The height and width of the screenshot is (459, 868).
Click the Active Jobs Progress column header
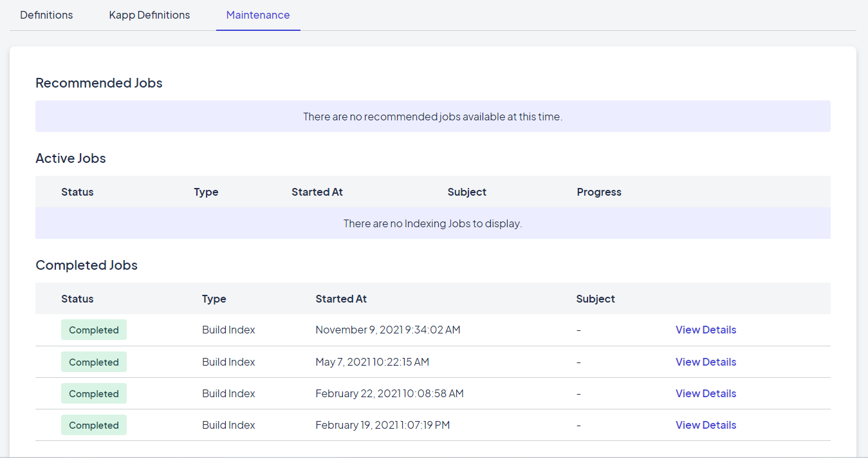click(599, 192)
